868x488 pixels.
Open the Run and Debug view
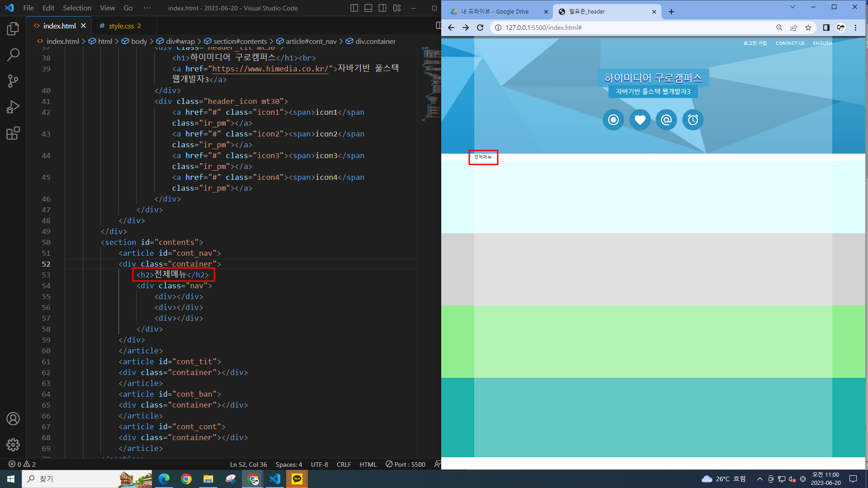[x=13, y=107]
